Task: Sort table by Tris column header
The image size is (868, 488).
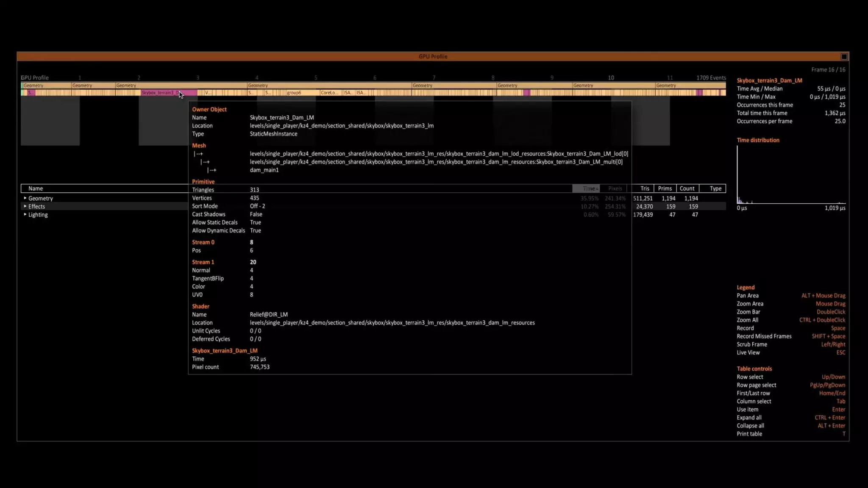Action: point(644,189)
